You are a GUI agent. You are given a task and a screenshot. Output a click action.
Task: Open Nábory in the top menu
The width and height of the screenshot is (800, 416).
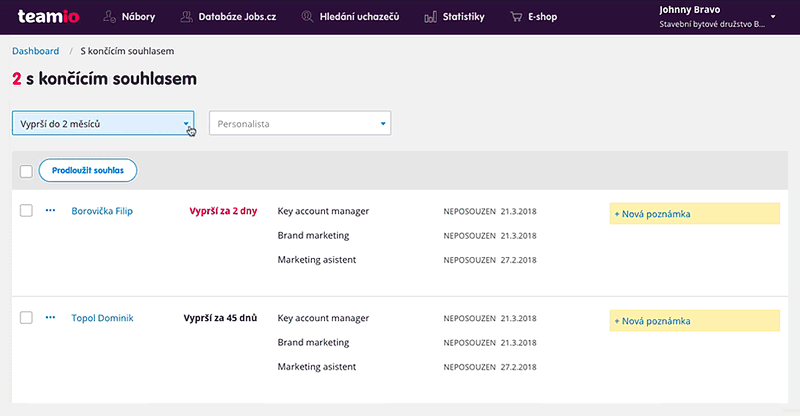[x=138, y=17]
